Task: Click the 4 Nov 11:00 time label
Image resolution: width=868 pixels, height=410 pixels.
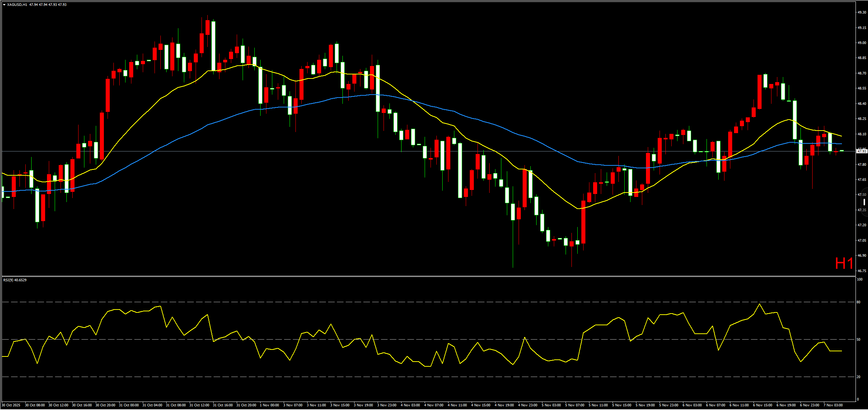Action: tap(457, 405)
